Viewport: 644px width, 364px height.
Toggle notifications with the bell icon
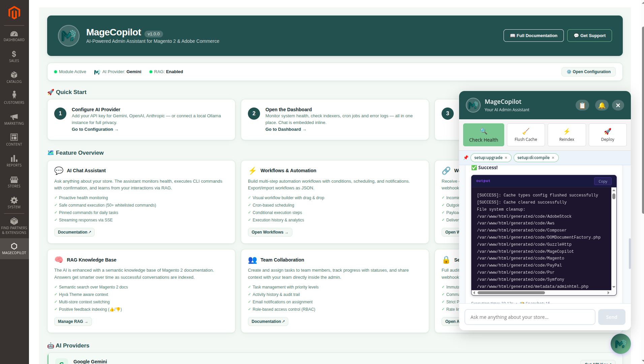[x=602, y=105]
